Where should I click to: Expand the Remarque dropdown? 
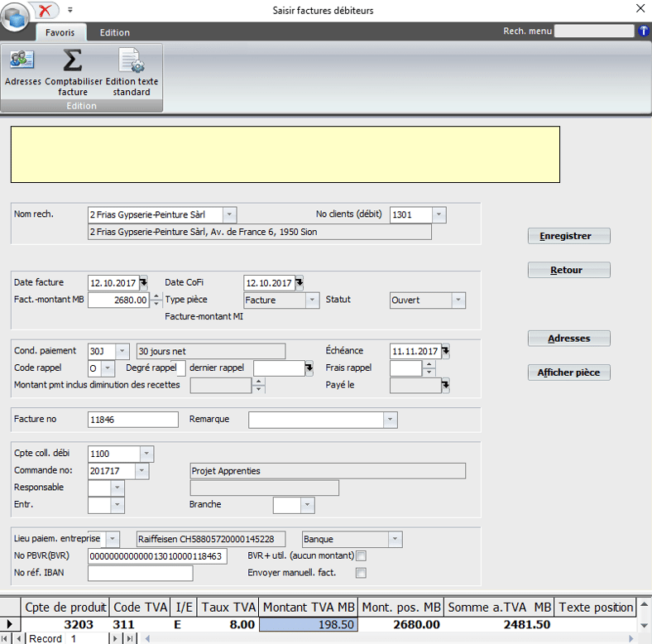[x=390, y=420]
